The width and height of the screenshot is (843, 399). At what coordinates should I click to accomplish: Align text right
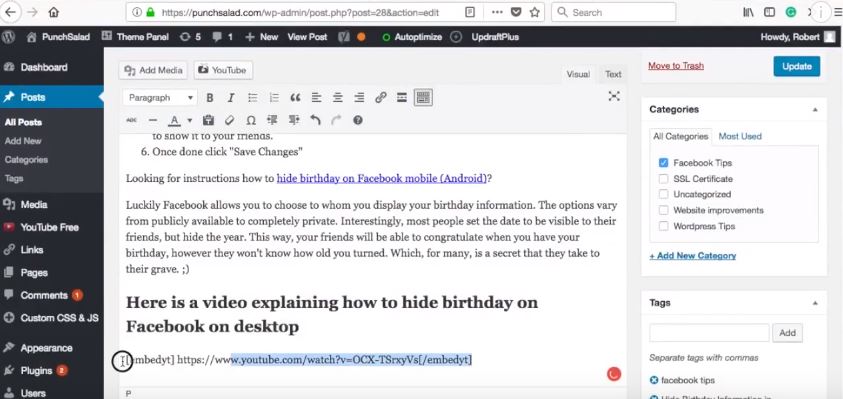point(359,98)
